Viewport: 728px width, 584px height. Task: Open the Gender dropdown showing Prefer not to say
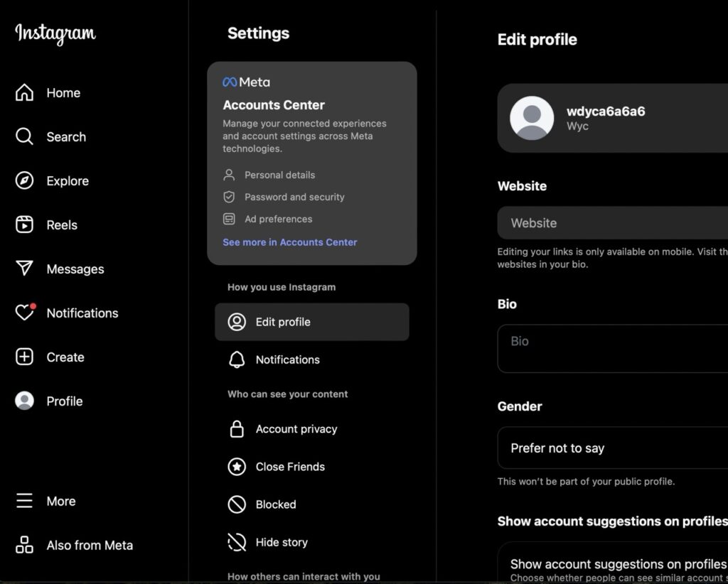[612, 448]
